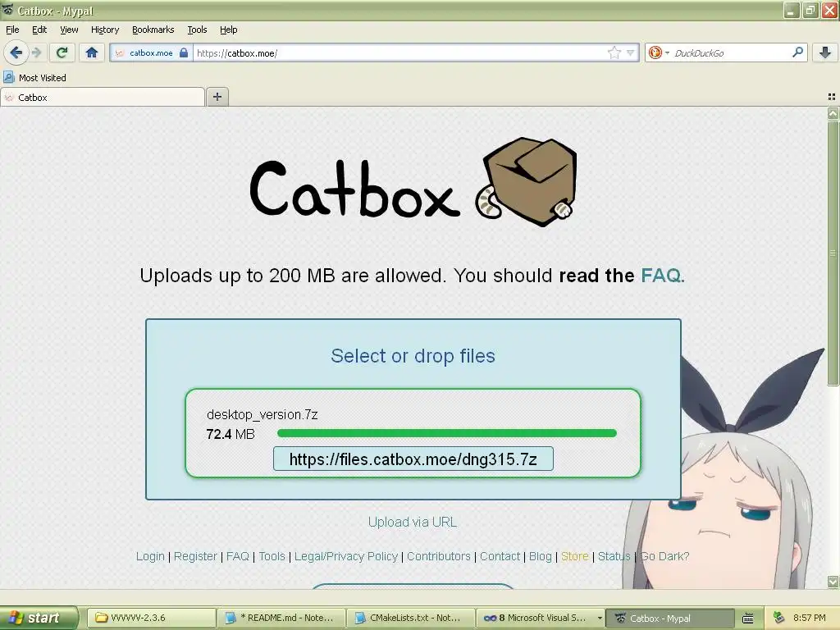Open the Contributors link
This screenshot has width=840, height=630.
coord(439,556)
